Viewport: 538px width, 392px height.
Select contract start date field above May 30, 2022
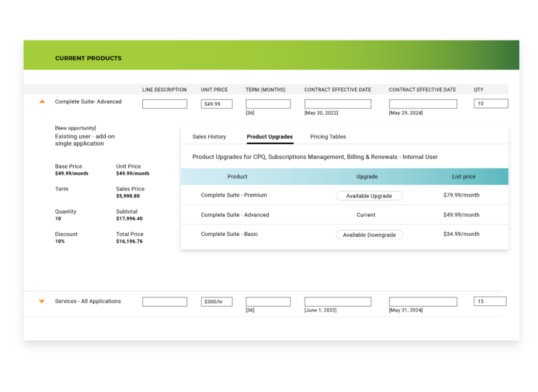point(338,104)
